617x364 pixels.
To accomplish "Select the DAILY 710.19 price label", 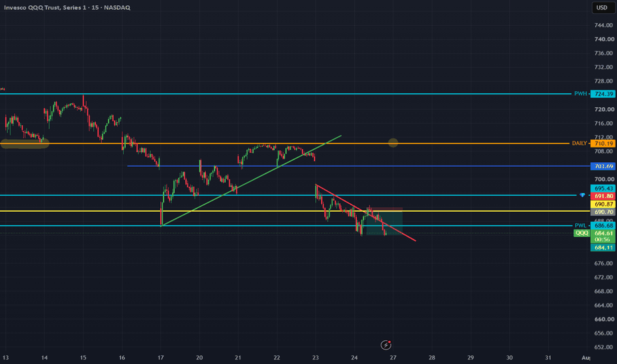I will (602, 144).
